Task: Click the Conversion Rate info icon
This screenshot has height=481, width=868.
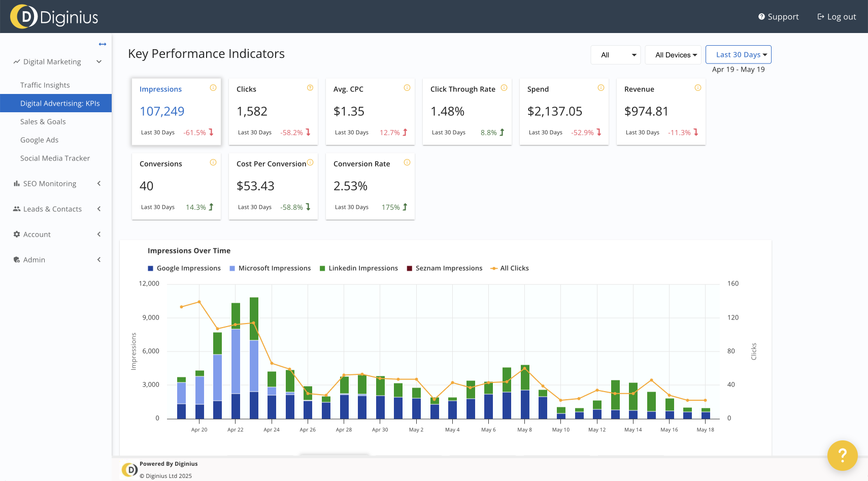Action: click(x=407, y=163)
